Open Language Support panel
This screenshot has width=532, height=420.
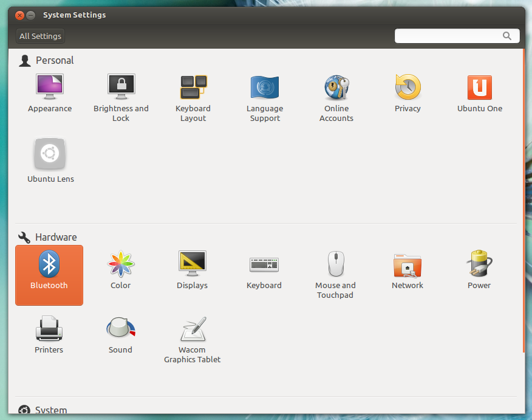pos(264,88)
